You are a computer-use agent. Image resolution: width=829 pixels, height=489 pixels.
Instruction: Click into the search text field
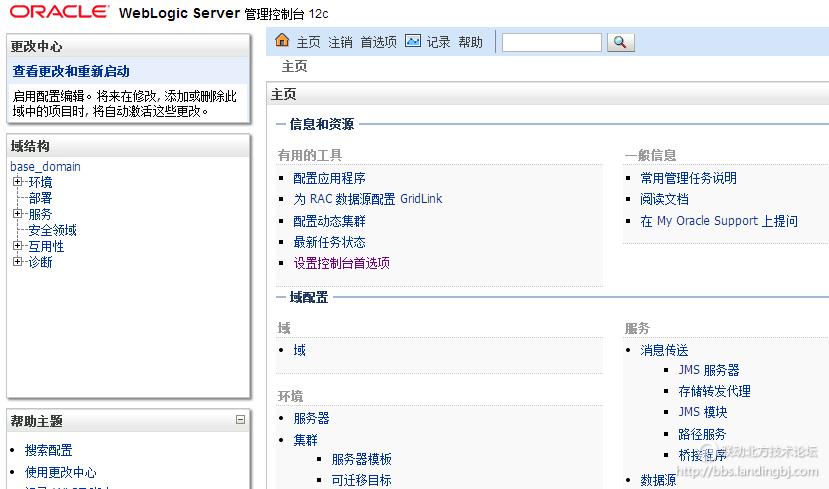tap(551, 42)
